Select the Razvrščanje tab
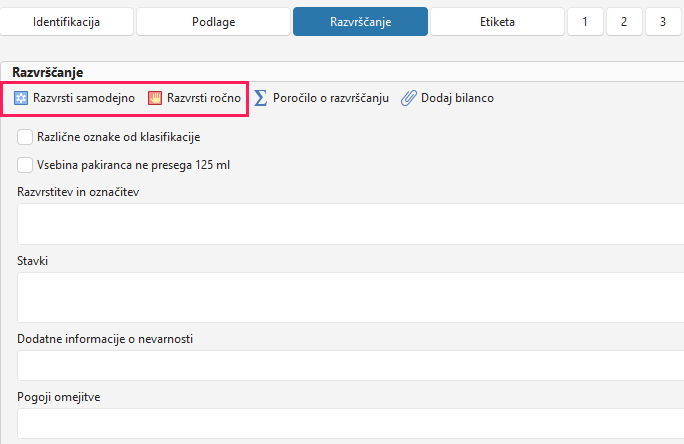684x444 pixels. [360, 22]
